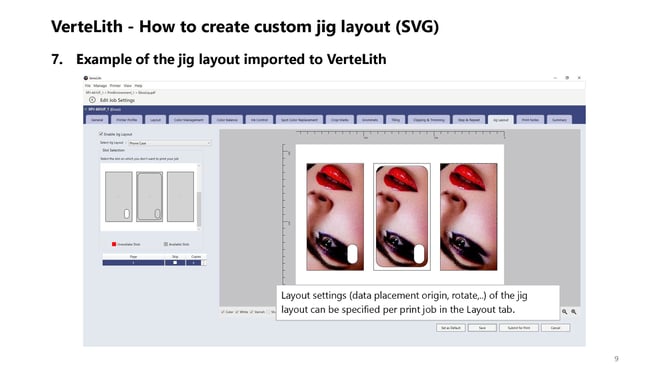Click the right lips image in preview
Screen dimensions: 670x376
point(469,217)
